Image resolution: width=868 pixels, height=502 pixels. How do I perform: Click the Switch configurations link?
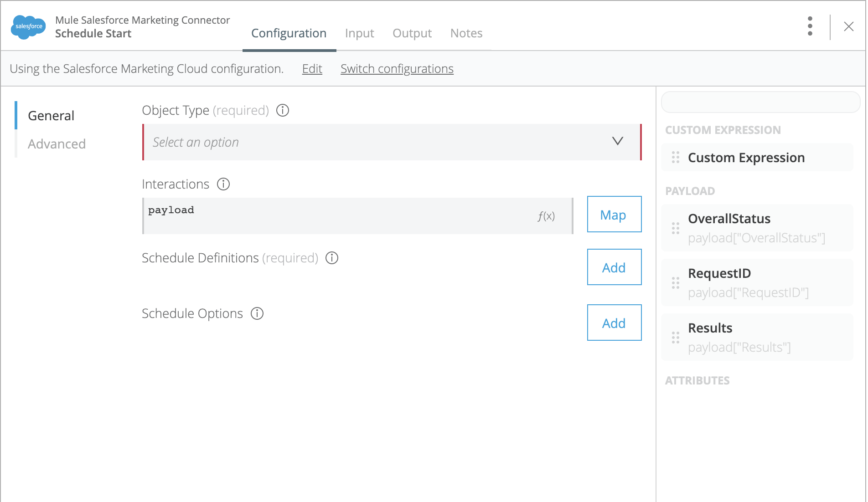click(397, 69)
